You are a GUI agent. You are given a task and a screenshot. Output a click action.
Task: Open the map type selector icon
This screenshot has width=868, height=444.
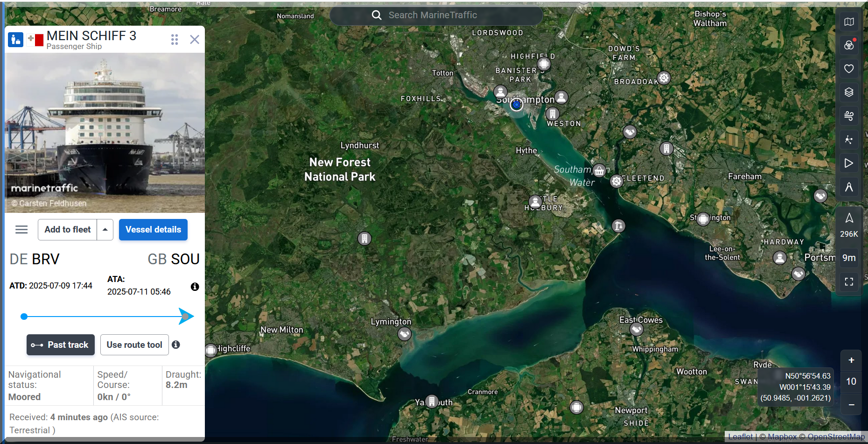(849, 22)
